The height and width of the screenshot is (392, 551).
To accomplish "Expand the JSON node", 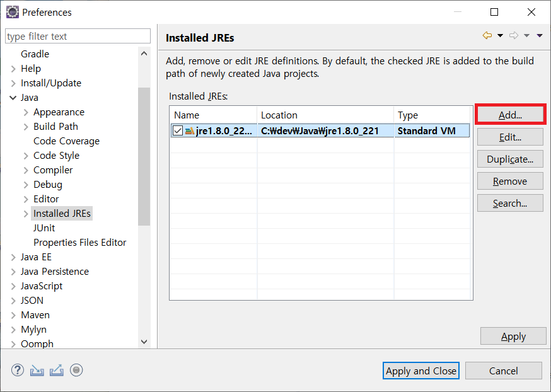I will pos(13,301).
